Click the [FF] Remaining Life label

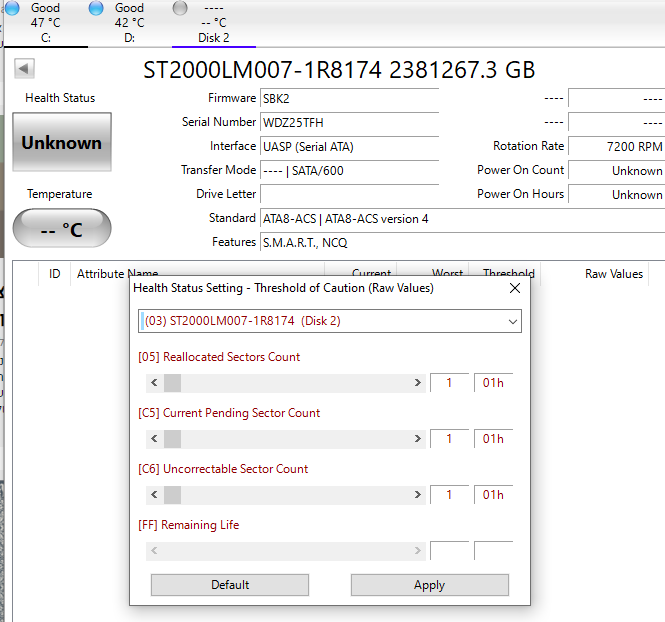point(189,525)
